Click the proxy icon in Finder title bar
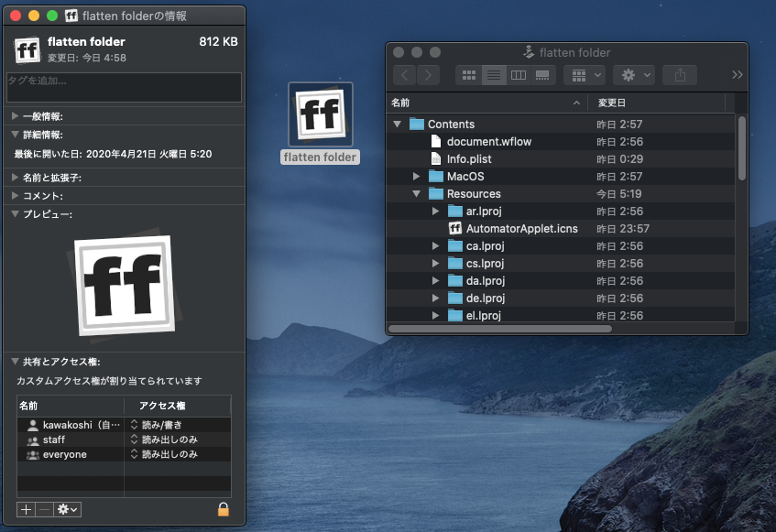The height and width of the screenshot is (532, 776). (529, 52)
